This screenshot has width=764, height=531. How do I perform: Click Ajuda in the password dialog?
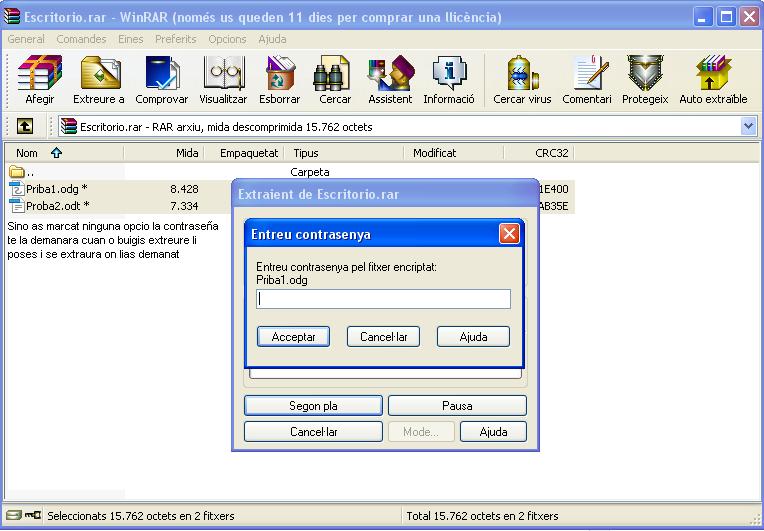[x=473, y=337]
